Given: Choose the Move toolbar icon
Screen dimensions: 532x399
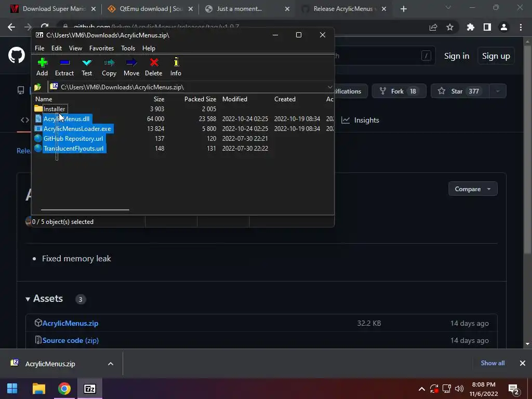Looking at the screenshot, I should pyautogui.click(x=131, y=67).
